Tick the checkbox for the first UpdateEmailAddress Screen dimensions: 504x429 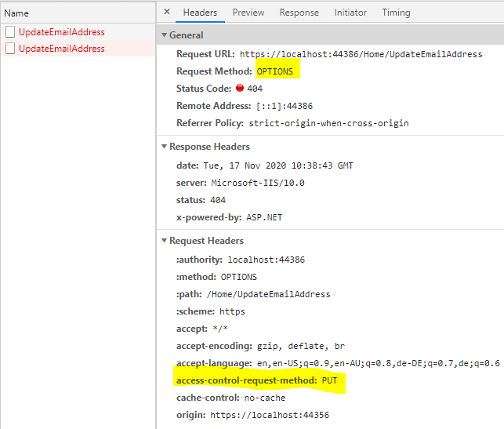click(x=10, y=32)
